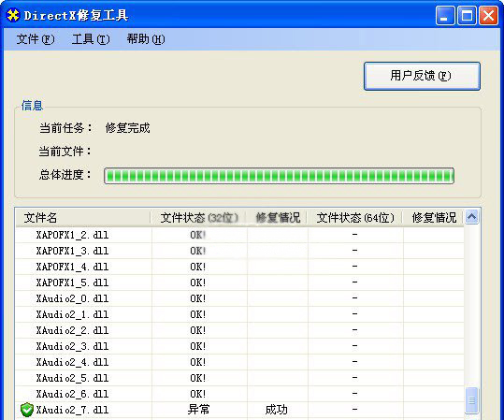Screen dimensions: 504x420
Task: Select the XAudio2_2.dll row
Action: 239,330
